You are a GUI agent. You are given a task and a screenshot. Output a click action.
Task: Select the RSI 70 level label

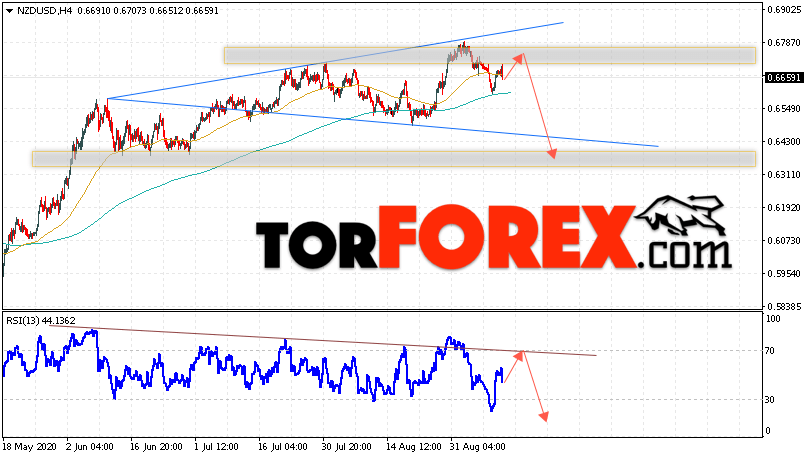pos(770,351)
